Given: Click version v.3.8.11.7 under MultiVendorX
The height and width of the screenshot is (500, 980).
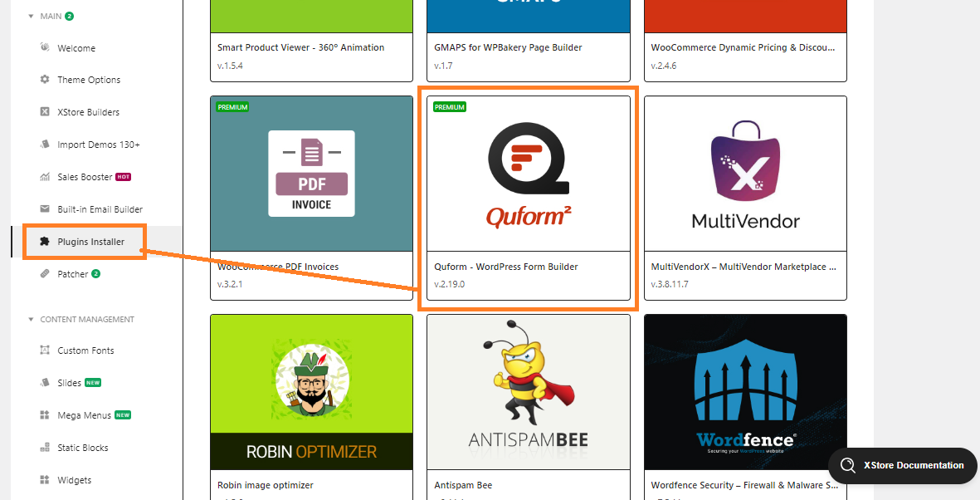Looking at the screenshot, I should (x=670, y=284).
